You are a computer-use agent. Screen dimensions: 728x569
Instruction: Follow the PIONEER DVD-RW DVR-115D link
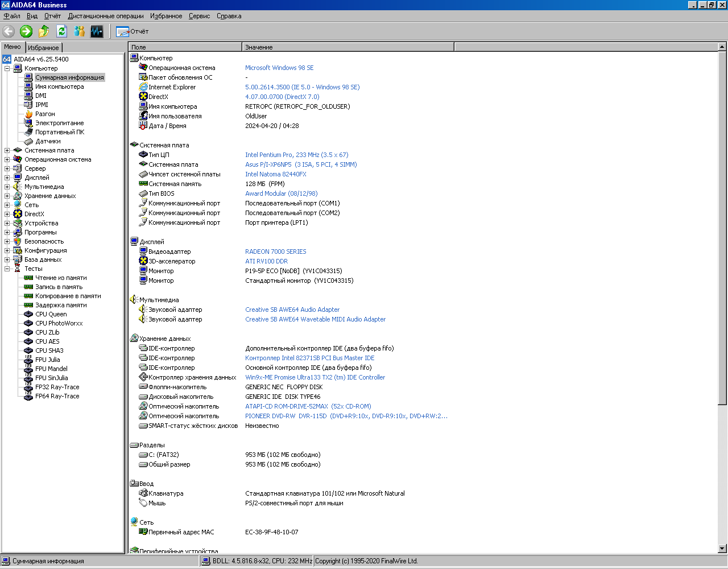(346, 416)
